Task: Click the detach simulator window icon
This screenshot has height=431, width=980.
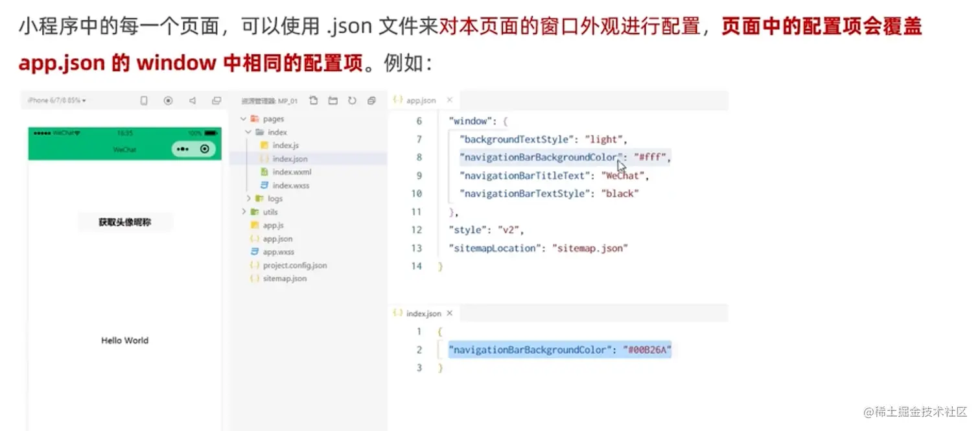Action: 216,100
